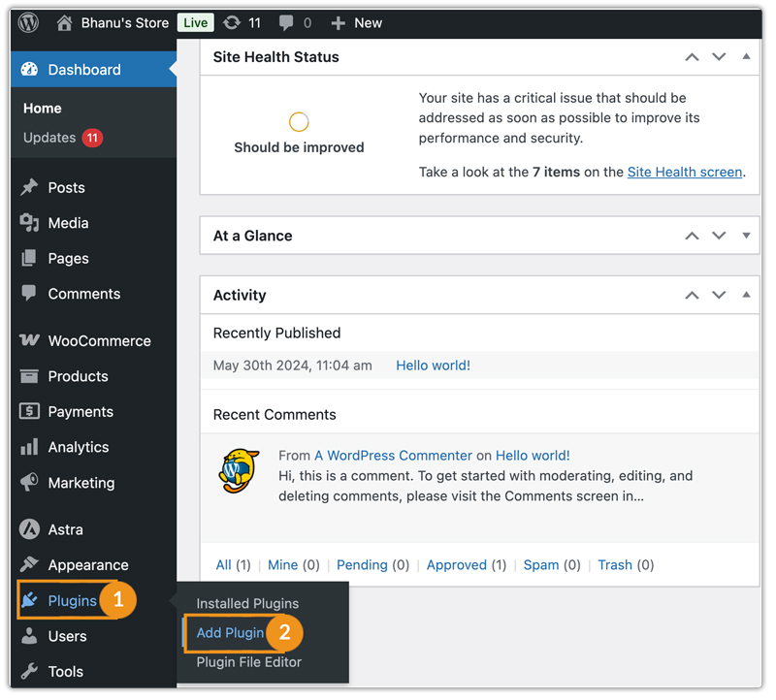Open Analytics via its chart icon

pos(29,447)
